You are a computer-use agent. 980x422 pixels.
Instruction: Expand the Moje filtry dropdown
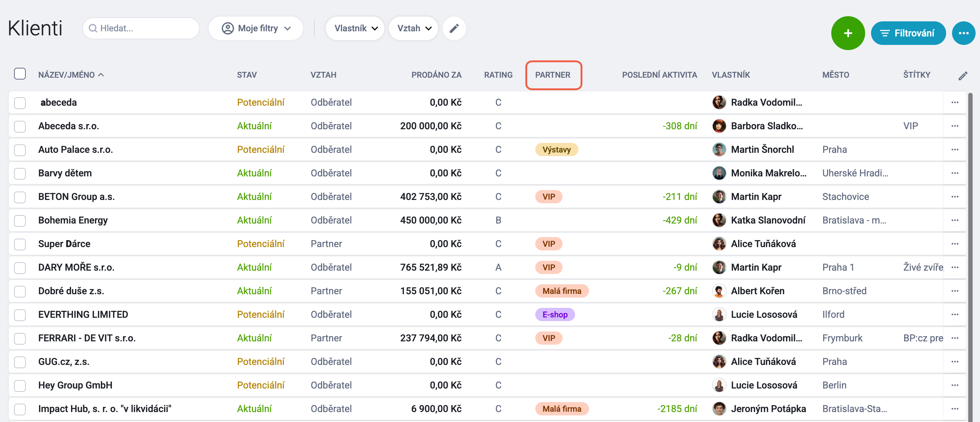coord(255,29)
